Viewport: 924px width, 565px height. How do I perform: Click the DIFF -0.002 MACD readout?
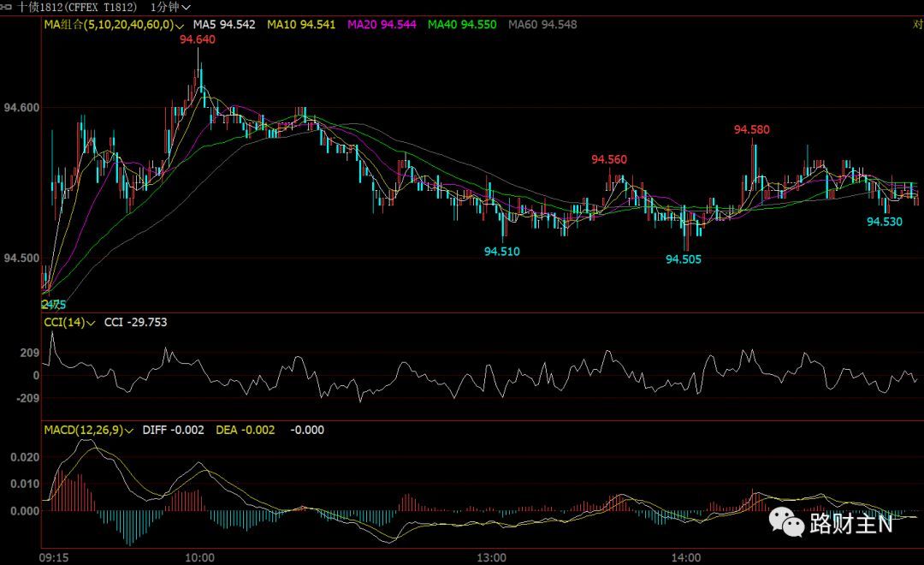[172, 430]
